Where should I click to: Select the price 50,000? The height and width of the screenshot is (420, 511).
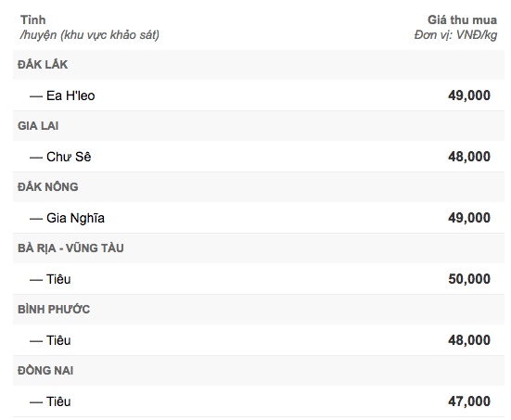[x=469, y=279]
